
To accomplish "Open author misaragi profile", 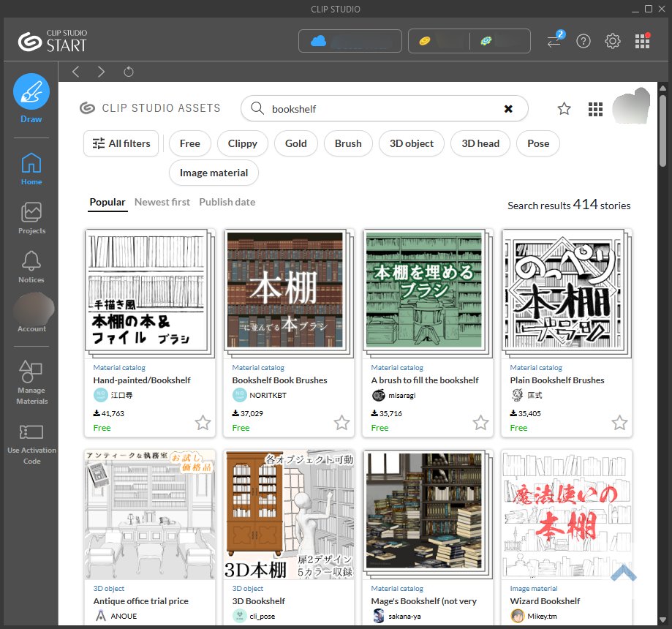I will coord(393,395).
